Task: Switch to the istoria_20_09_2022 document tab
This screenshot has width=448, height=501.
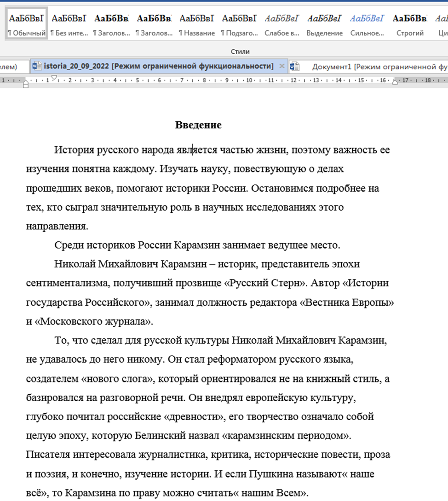Action: tap(158, 66)
